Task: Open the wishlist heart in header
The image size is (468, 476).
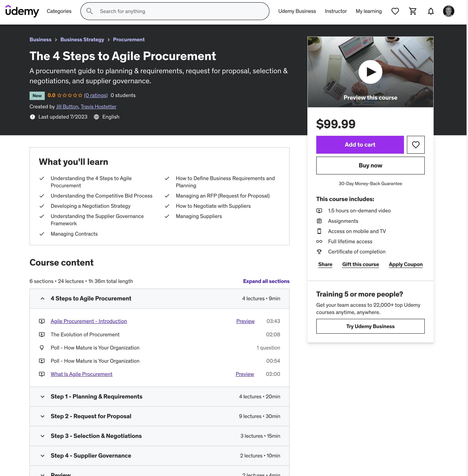Action: point(395,11)
